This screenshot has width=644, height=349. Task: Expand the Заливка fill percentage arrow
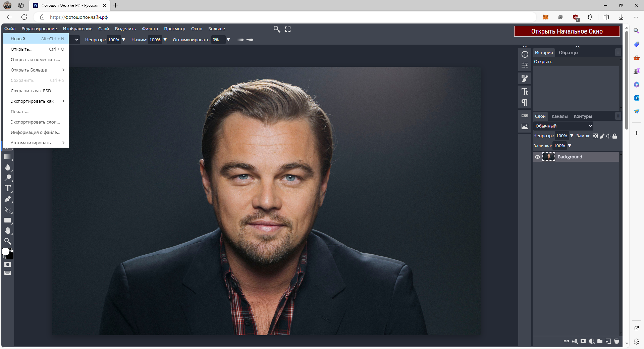tap(570, 146)
